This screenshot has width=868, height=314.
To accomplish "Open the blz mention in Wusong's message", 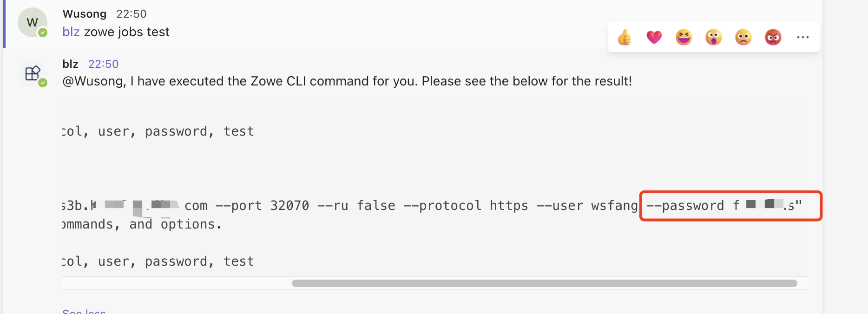I will (71, 32).
